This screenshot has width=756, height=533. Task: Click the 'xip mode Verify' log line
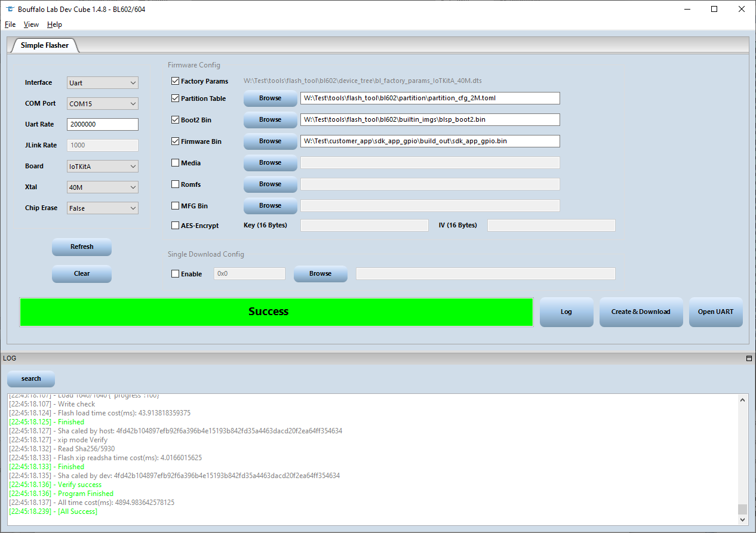click(x=59, y=440)
